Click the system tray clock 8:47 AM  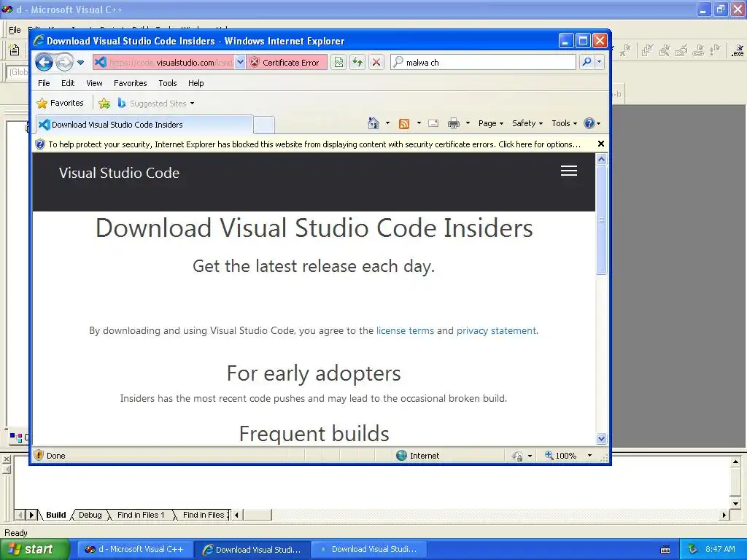720,549
